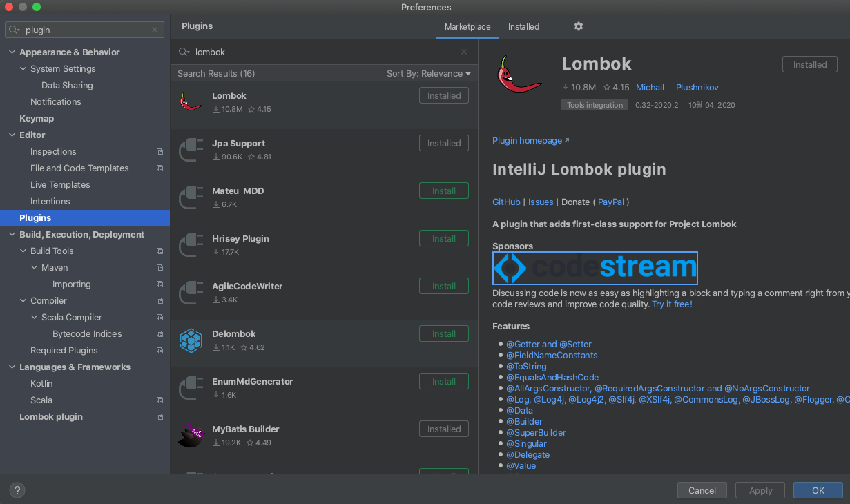850x504 pixels.
Task: Clear the settings search field
Action: click(x=155, y=30)
